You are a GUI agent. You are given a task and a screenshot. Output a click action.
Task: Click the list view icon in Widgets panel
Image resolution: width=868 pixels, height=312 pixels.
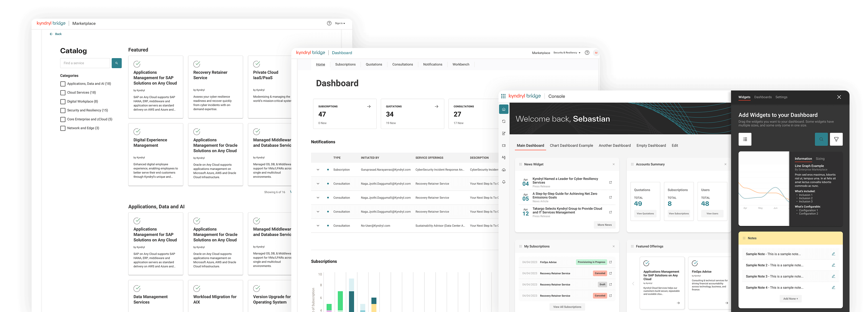(745, 139)
